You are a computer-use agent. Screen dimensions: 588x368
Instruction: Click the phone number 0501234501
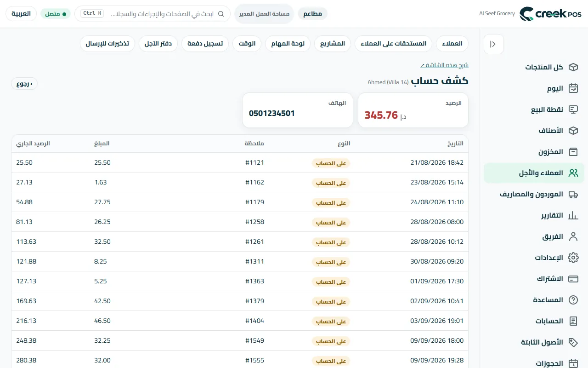[272, 113]
